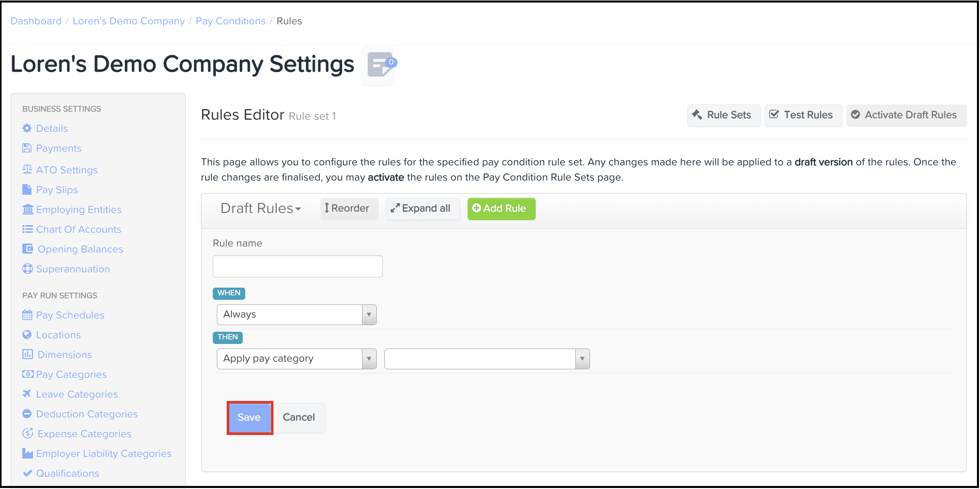
Task: Go to Pay Conditions breadcrumb
Action: coord(231,21)
